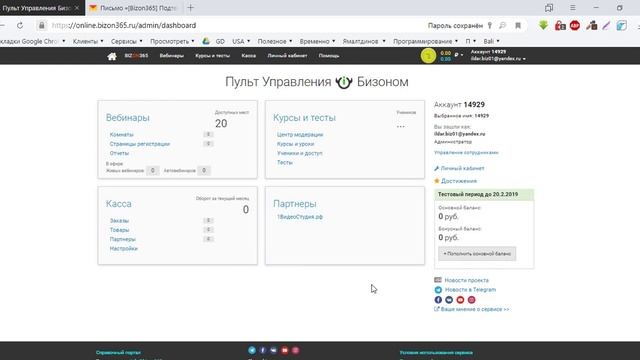Open the AdBlock ABP extension icon
Image resolution: width=640 pixels, height=360 pixels.
pyautogui.click(x=575, y=25)
